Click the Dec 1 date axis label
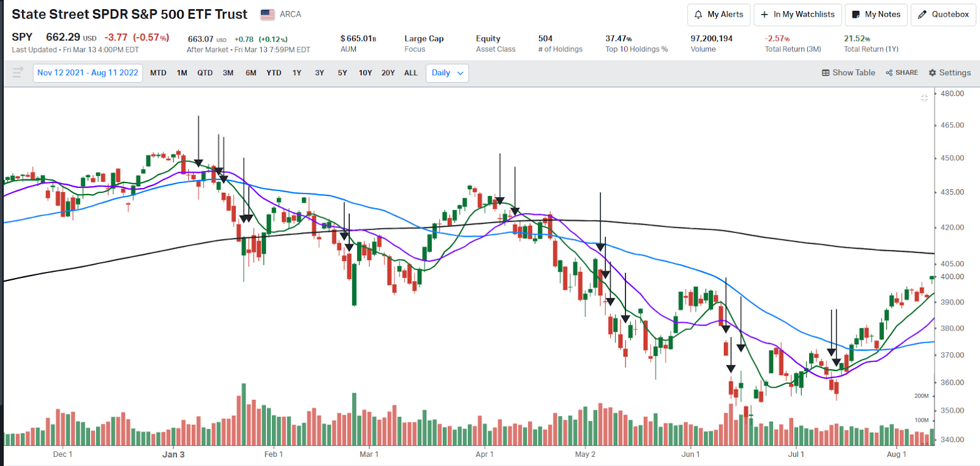 [62, 454]
